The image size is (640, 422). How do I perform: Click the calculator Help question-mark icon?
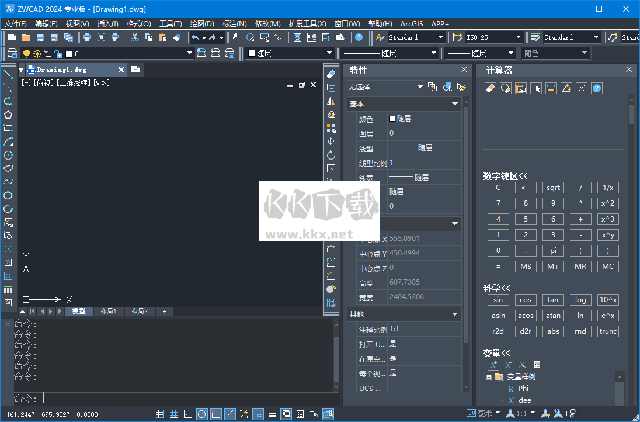click(x=597, y=88)
